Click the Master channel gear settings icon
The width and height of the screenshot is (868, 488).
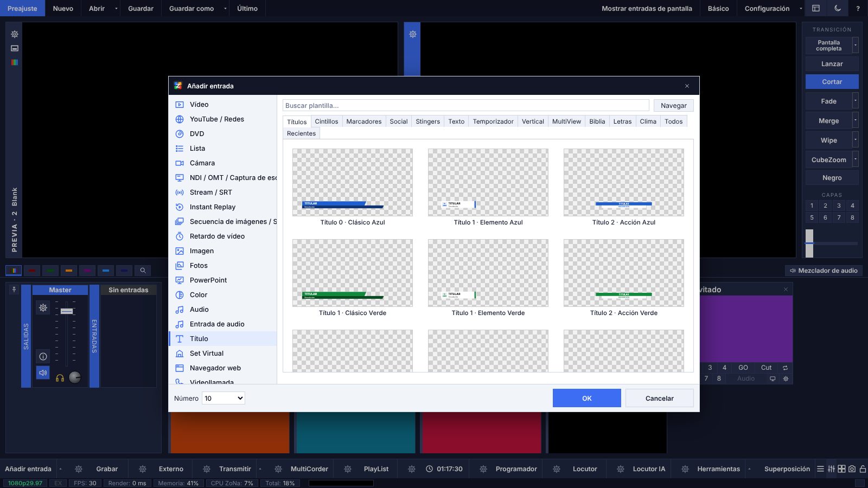[43, 307]
